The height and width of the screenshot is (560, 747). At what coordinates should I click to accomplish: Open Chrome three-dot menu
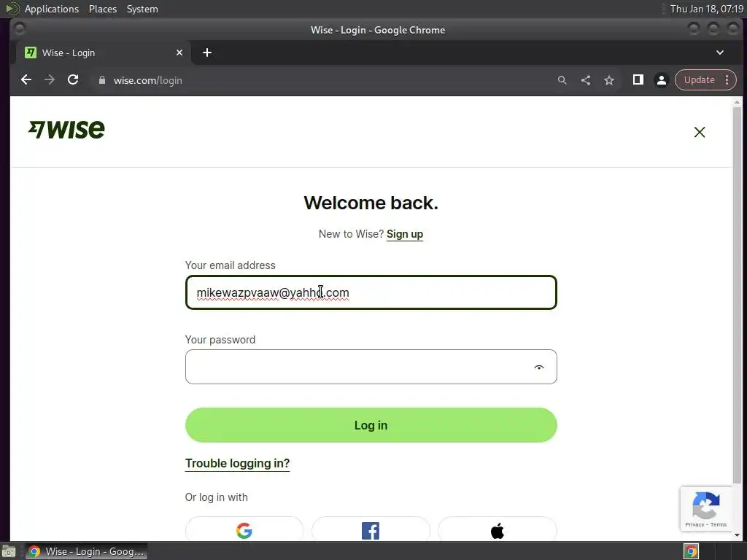(727, 80)
